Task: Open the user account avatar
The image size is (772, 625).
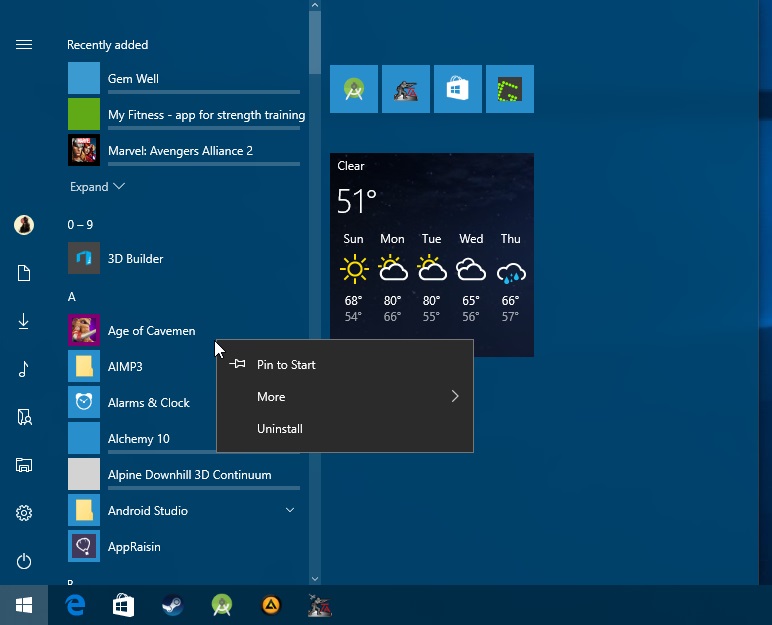Action: [24, 225]
